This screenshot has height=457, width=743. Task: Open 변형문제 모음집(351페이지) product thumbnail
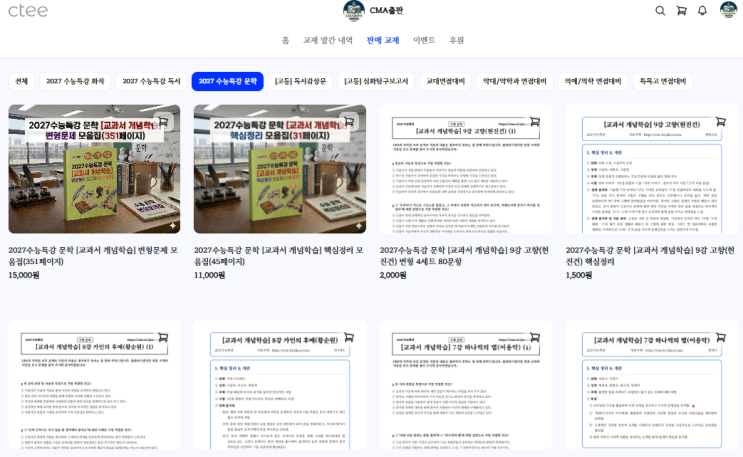point(94,169)
